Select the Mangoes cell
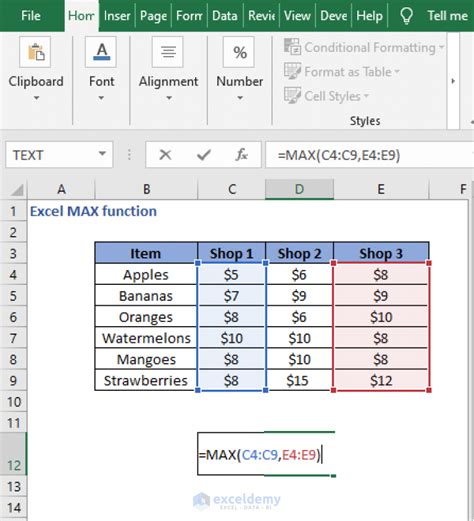Image resolution: width=474 pixels, height=521 pixels. click(146, 359)
